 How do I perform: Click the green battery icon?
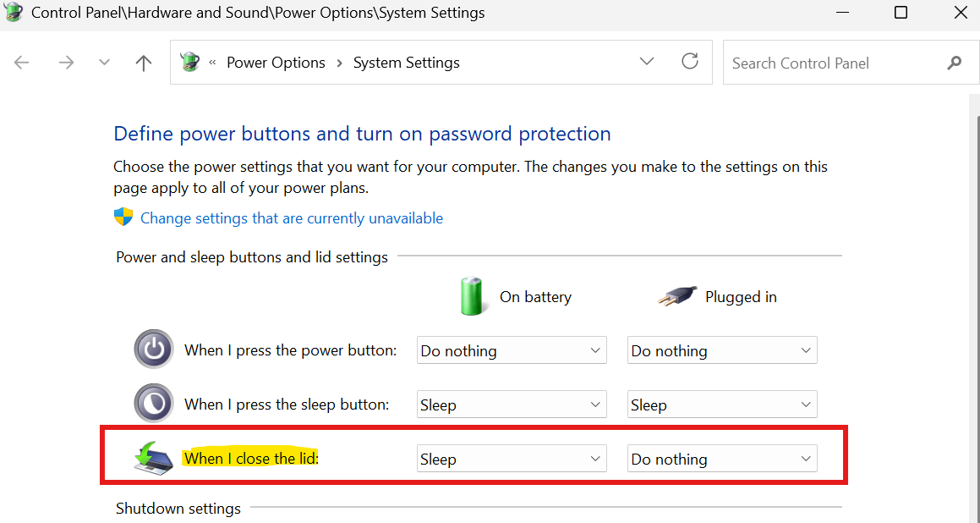pyautogui.click(x=473, y=296)
